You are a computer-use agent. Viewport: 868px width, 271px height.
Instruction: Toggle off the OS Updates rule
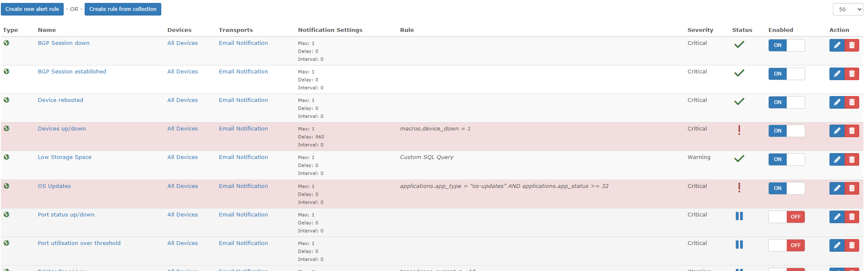click(786, 188)
